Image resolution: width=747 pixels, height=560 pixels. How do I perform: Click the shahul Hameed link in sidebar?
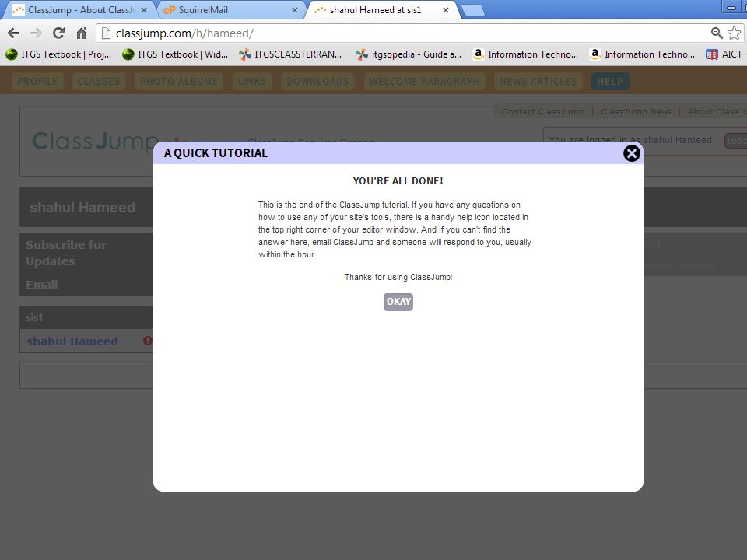72,341
